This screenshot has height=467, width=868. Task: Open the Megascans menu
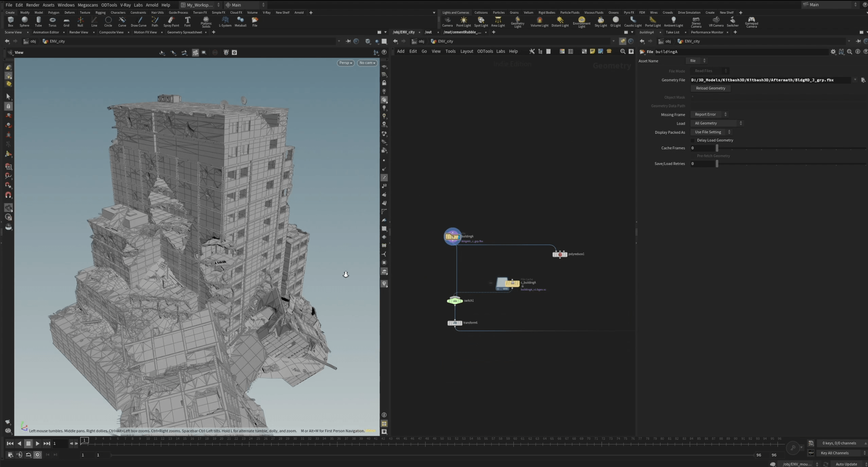click(88, 5)
